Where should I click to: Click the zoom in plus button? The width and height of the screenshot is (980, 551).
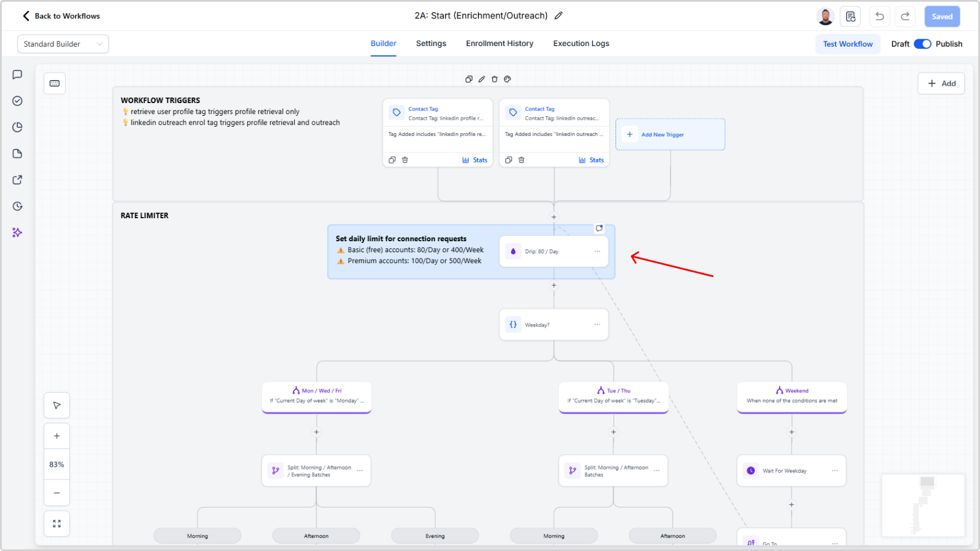pos(57,436)
